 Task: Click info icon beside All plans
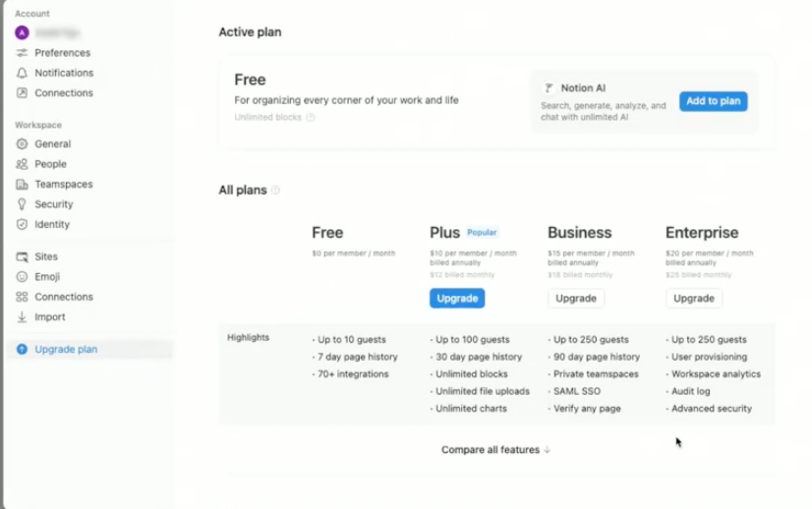click(275, 190)
